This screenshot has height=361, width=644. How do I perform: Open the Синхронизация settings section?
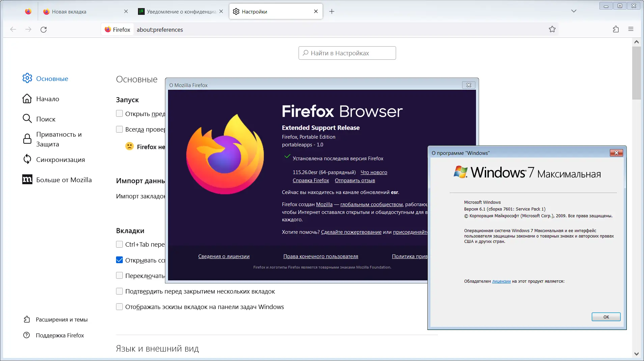(x=60, y=159)
